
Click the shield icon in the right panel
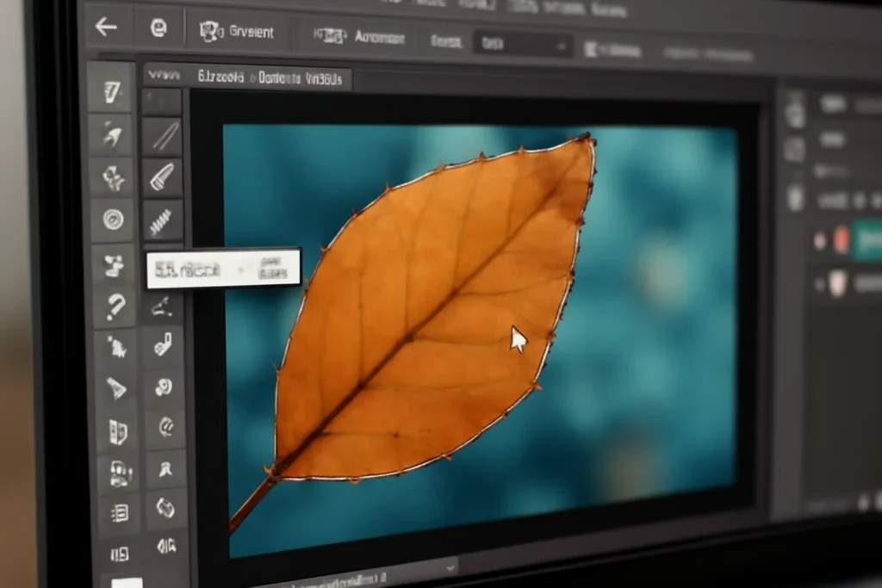click(837, 282)
